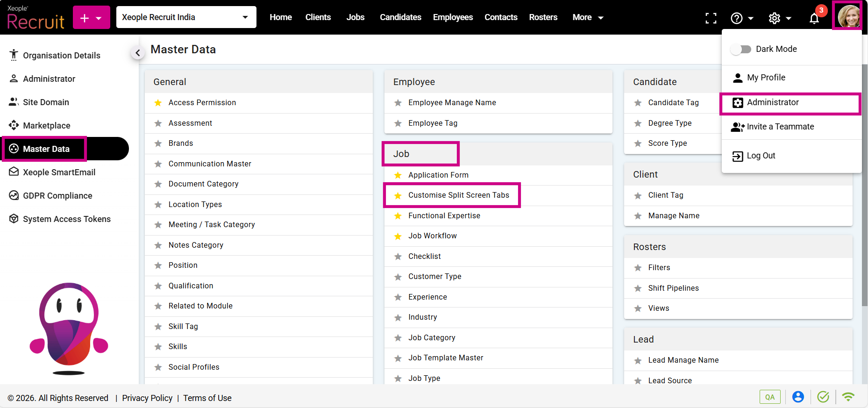
Task: Collapse the left sidebar with arrow
Action: pyautogui.click(x=137, y=53)
